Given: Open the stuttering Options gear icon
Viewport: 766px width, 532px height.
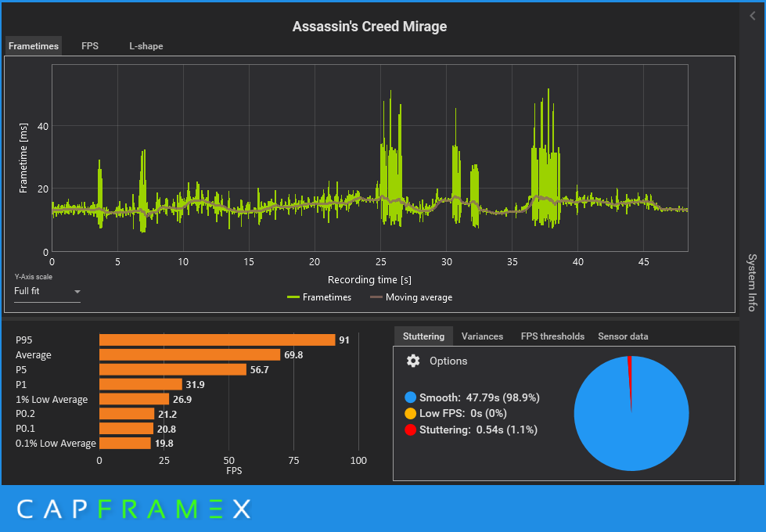Looking at the screenshot, I should point(413,361).
